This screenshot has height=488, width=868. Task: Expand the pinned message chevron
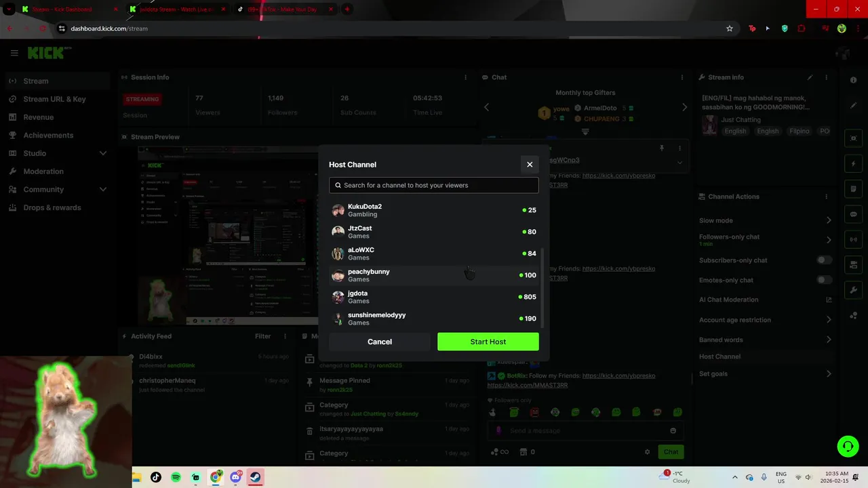point(679,163)
